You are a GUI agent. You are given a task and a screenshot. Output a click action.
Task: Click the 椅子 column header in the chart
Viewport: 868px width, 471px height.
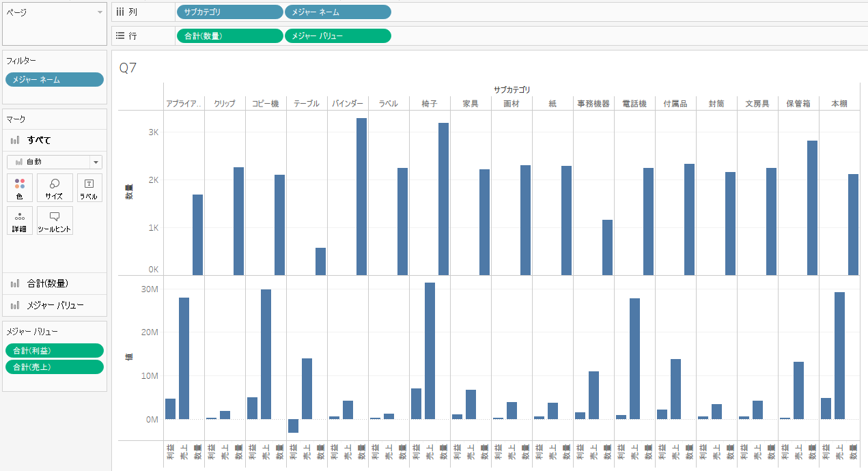click(431, 103)
